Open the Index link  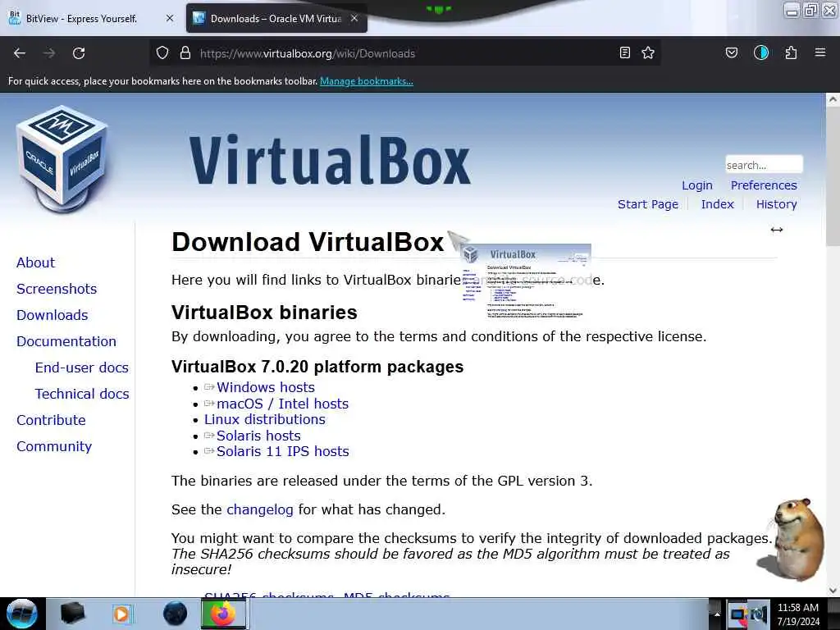(717, 204)
